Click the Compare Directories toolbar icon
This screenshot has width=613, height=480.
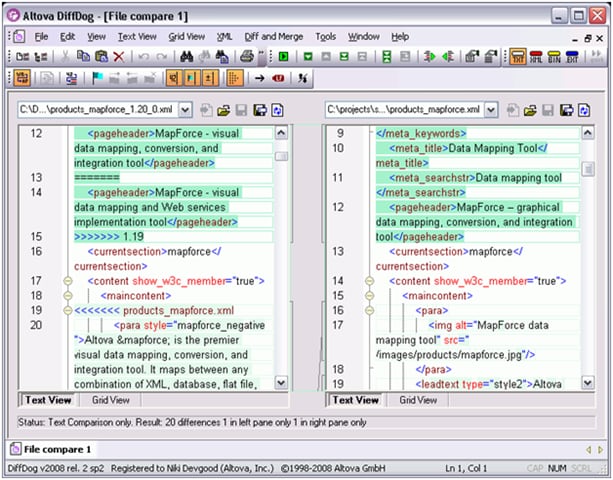click(41, 57)
